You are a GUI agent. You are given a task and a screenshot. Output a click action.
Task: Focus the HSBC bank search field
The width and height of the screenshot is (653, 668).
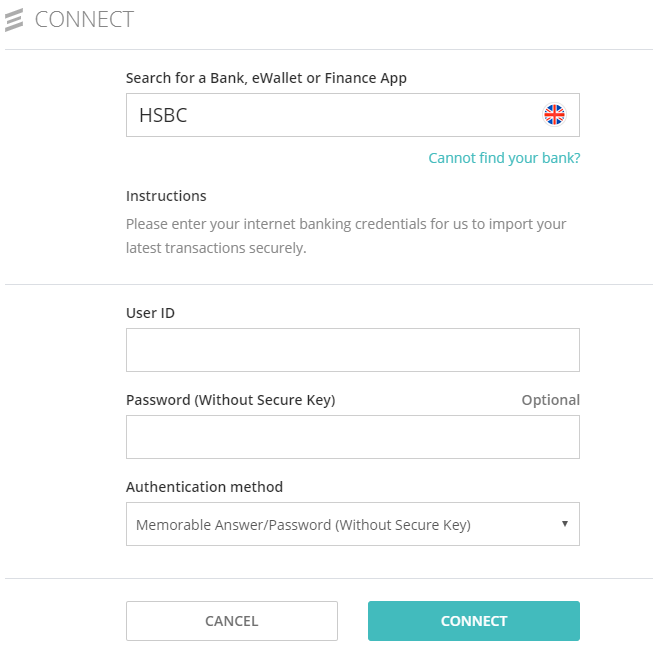pos(353,115)
